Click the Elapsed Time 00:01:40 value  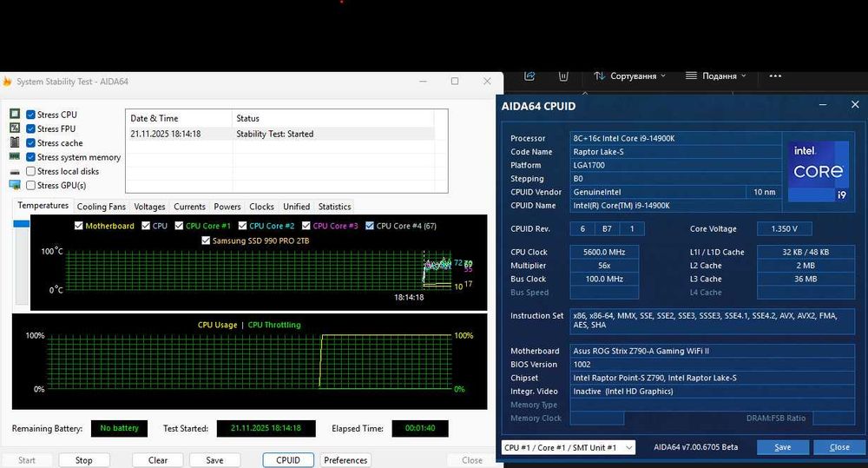pos(420,428)
